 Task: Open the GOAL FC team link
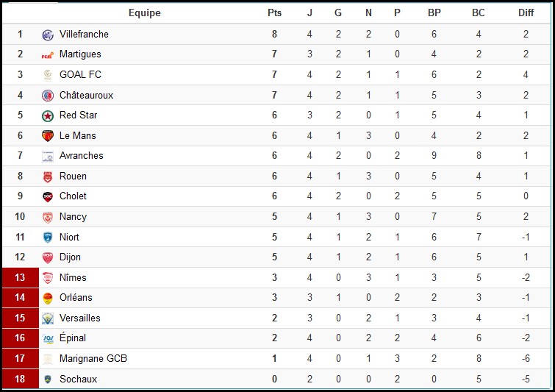click(x=80, y=75)
